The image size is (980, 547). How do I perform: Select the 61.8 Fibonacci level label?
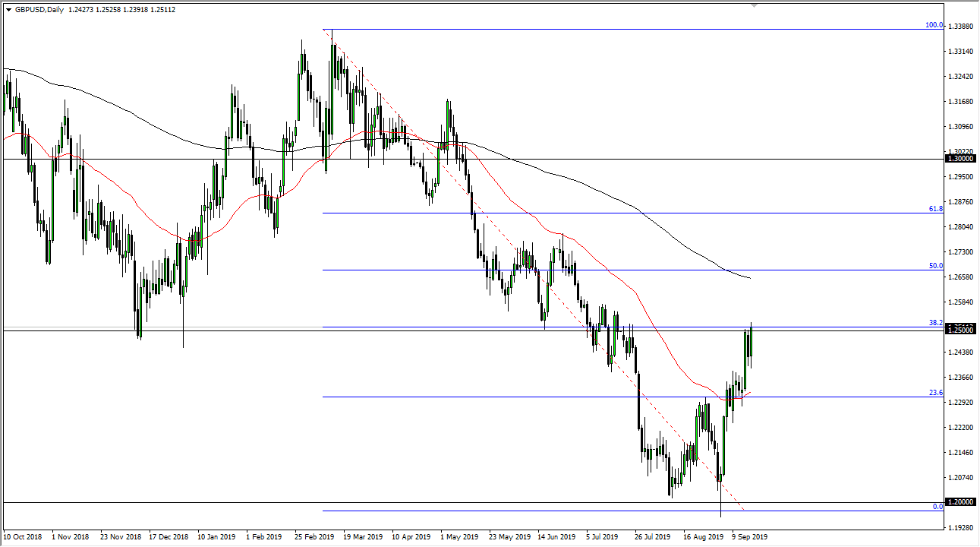point(935,209)
